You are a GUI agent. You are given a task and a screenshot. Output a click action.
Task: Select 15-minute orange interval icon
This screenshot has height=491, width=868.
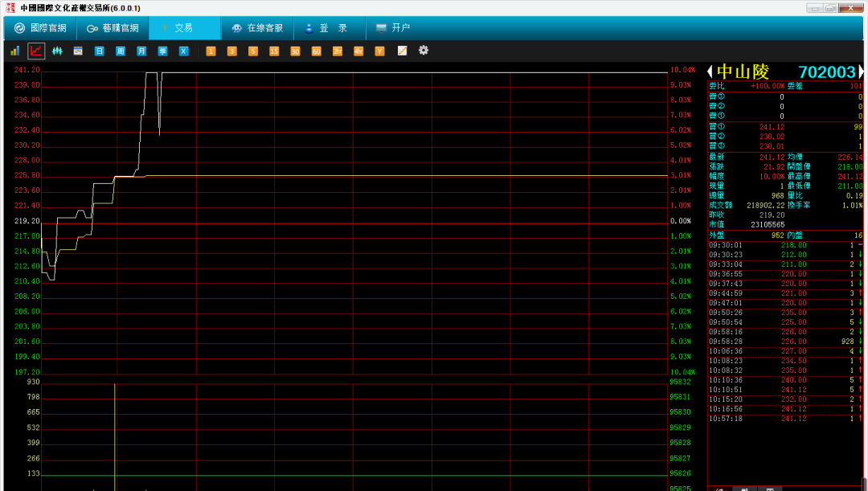tap(274, 51)
